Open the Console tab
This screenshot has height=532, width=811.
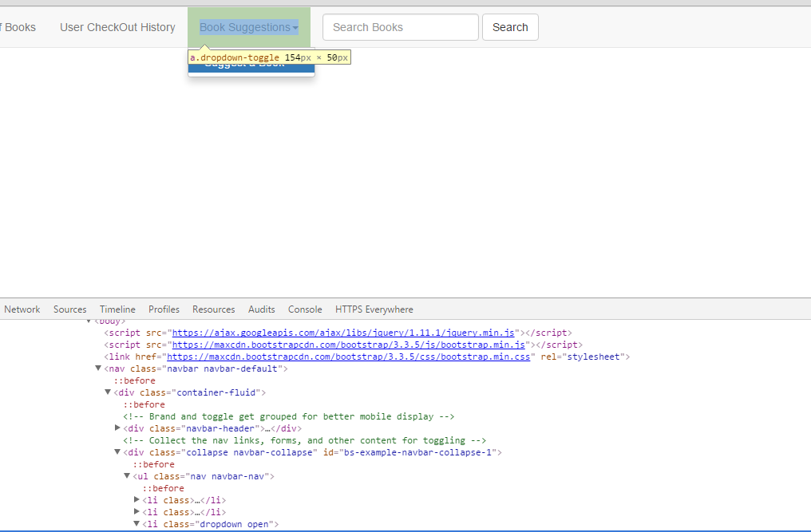305,309
